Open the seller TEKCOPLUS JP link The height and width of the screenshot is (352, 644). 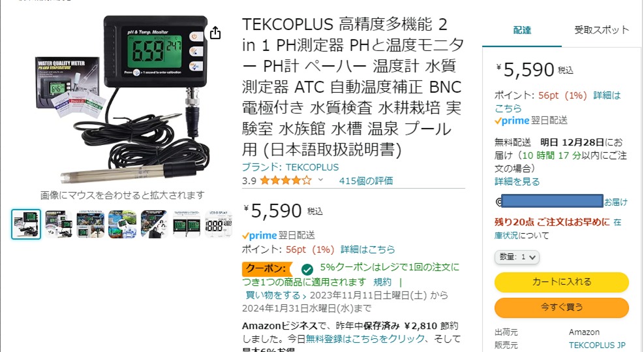point(597,345)
